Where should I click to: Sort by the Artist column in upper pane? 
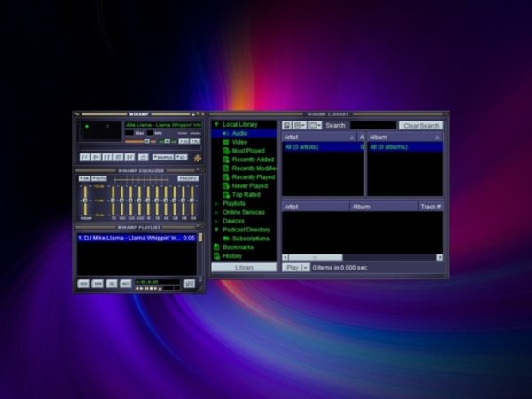point(319,137)
